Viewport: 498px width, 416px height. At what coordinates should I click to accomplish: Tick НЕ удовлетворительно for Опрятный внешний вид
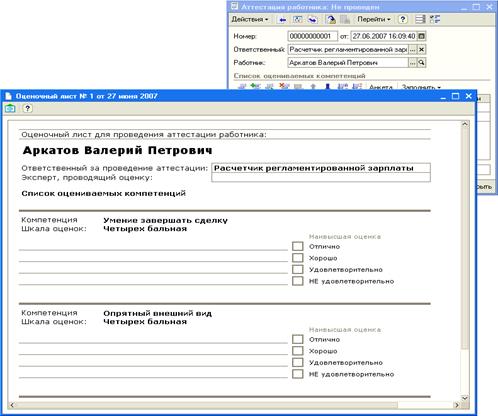298,374
